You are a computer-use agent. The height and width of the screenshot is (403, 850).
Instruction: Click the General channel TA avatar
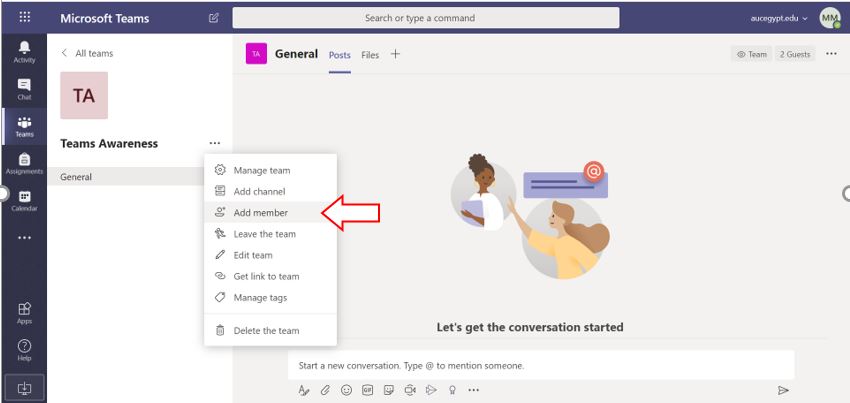256,54
